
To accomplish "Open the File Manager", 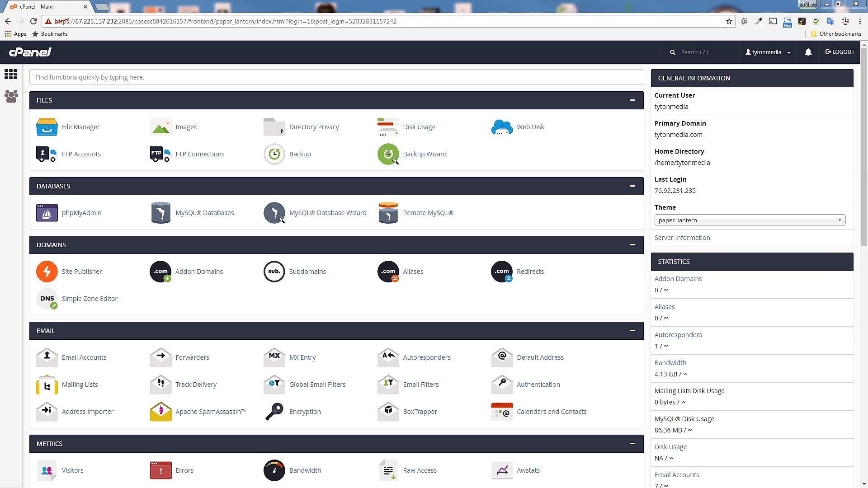I will click(x=80, y=127).
